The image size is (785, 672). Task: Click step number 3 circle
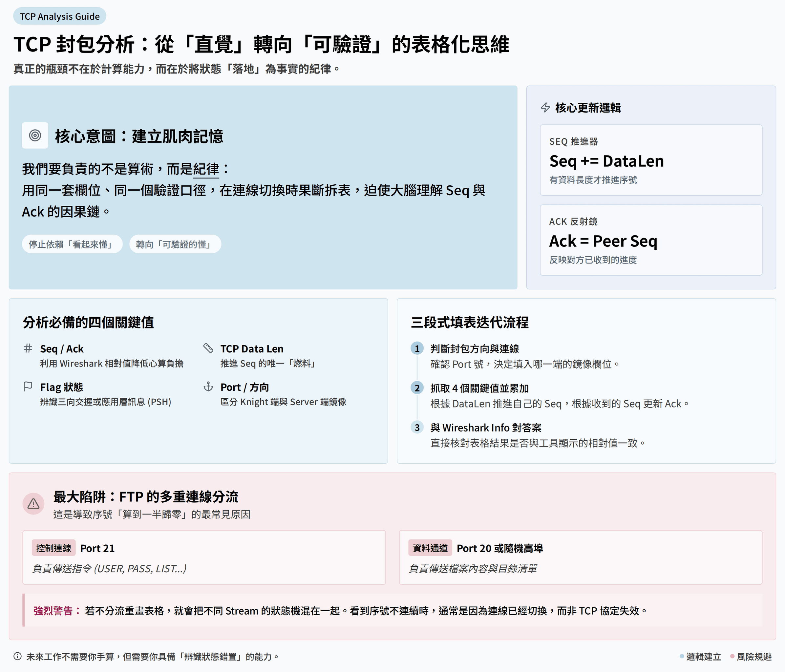(417, 427)
